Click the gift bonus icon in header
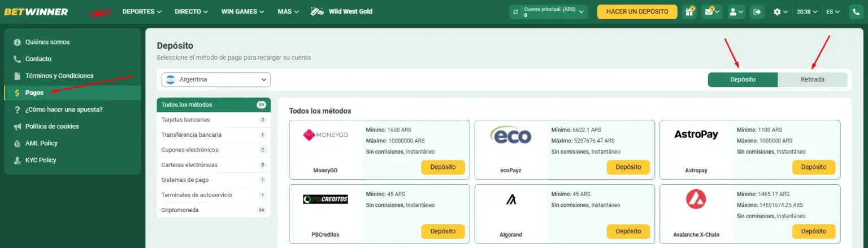This screenshot has height=248, width=868. [689, 12]
